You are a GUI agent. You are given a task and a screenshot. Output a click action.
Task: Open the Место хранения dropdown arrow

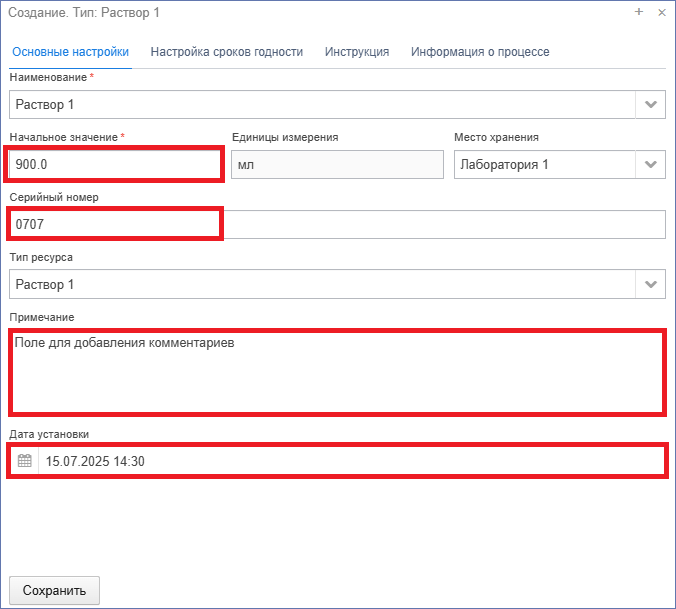click(651, 164)
